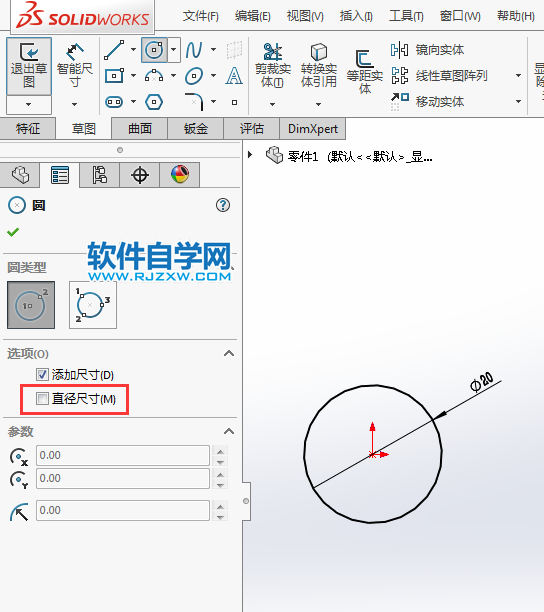The width and height of the screenshot is (544, 612).
Task: Select the center-based circle type
Action: click(31, 305)
